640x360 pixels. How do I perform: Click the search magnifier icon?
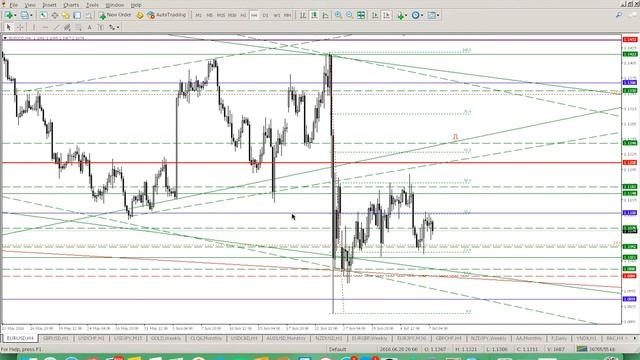pyautogui.click(x=619, y=15)
